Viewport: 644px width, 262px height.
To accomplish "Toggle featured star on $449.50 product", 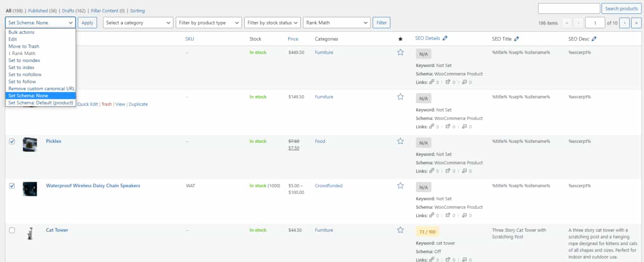I will point(400,52).
